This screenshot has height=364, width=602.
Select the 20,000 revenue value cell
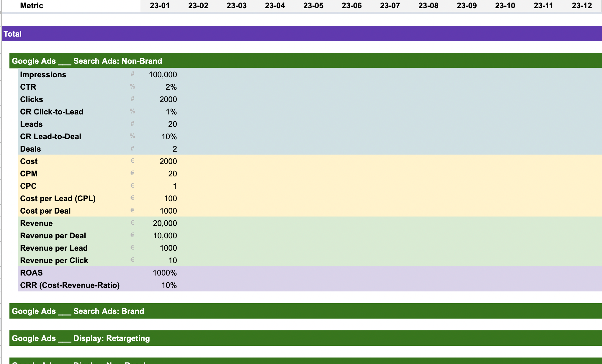click(x=165, y=223)
